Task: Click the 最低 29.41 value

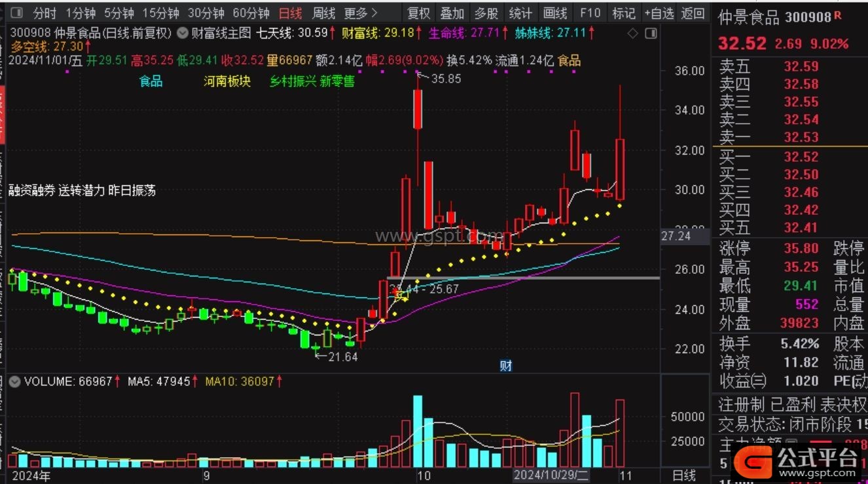Action: click(801, 286)
